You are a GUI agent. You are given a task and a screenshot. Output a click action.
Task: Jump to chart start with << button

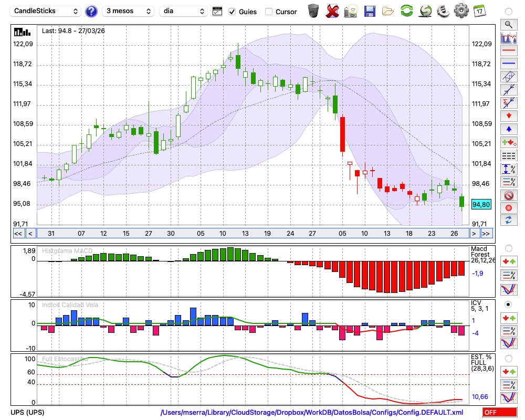(18, 234)
